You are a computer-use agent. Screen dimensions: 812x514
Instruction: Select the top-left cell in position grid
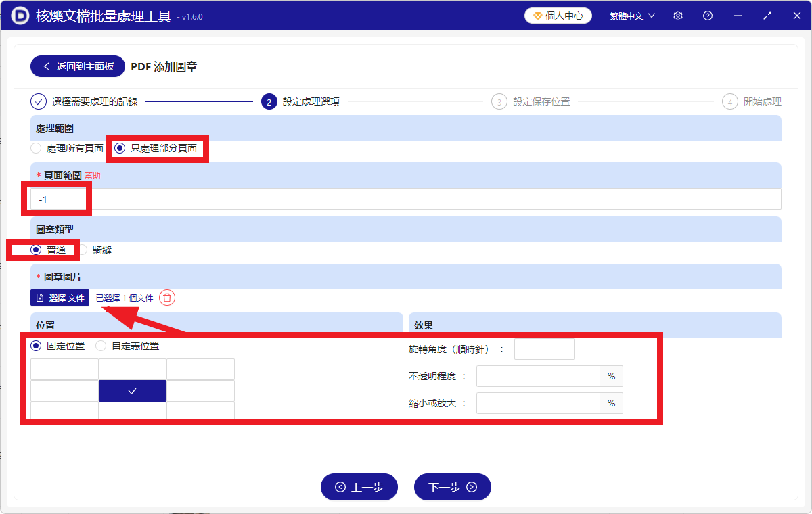point(64,369)
